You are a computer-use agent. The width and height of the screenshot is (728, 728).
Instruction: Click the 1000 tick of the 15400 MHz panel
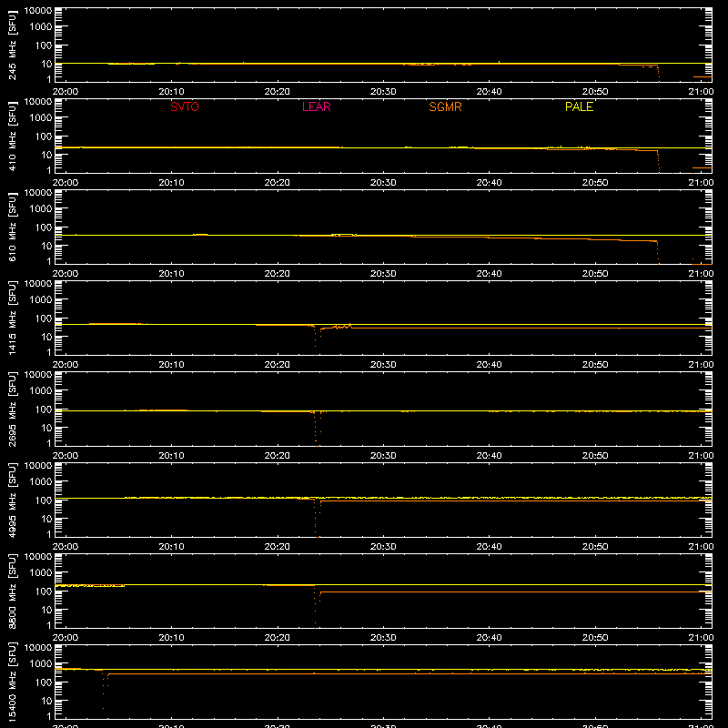click(41, 663)
